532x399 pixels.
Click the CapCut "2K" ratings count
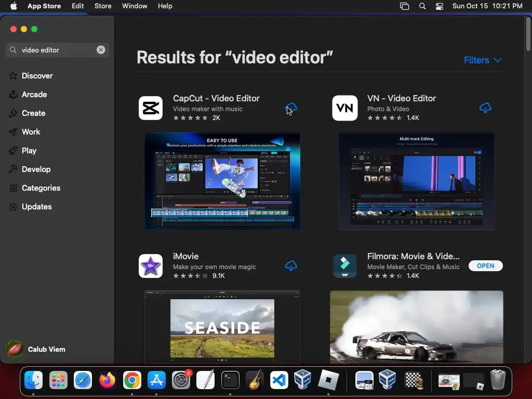click(216, 118)
